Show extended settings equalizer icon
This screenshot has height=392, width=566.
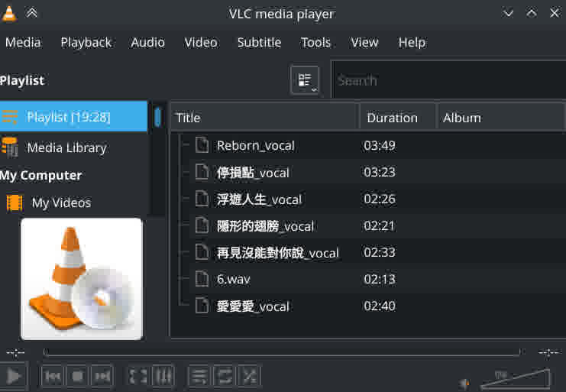(x=163, y=377)
